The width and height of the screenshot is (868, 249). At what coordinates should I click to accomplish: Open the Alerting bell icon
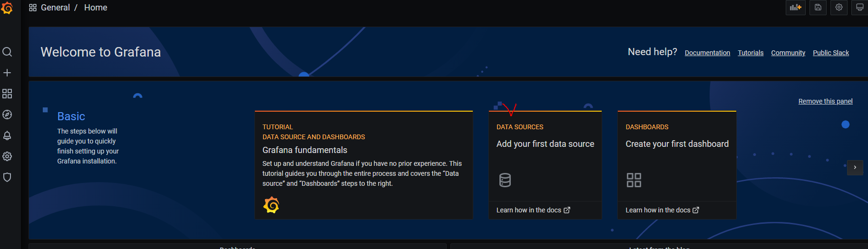pyautogui.click(x=7, y=135)
